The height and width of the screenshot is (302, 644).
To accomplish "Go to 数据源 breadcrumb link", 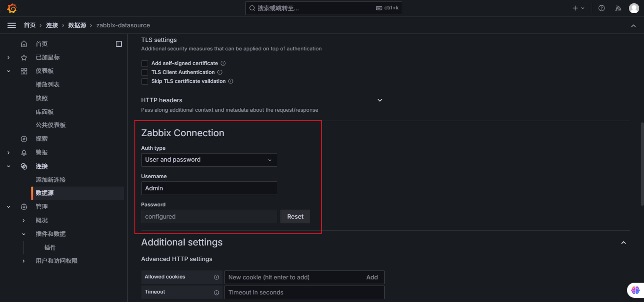I will (x=77, y=25).
